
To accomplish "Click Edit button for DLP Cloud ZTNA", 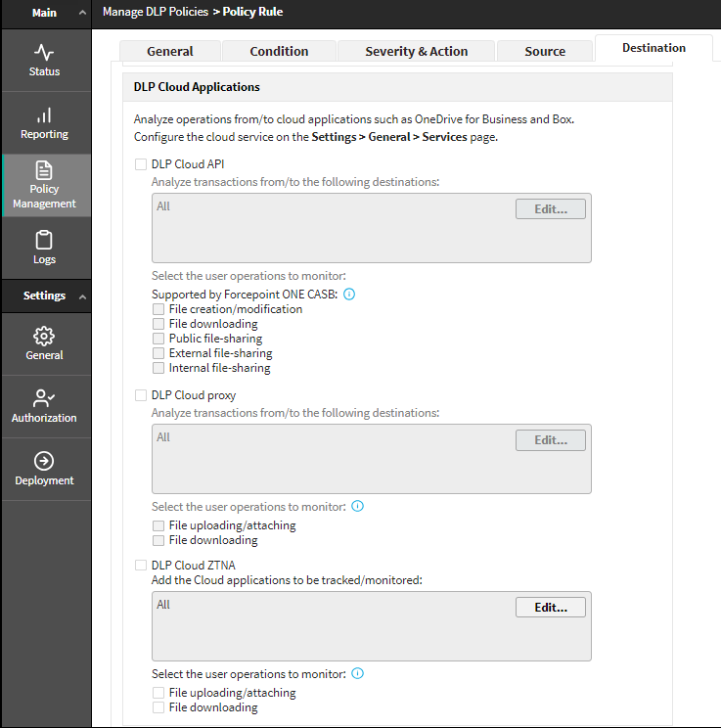I will [550, 608].
